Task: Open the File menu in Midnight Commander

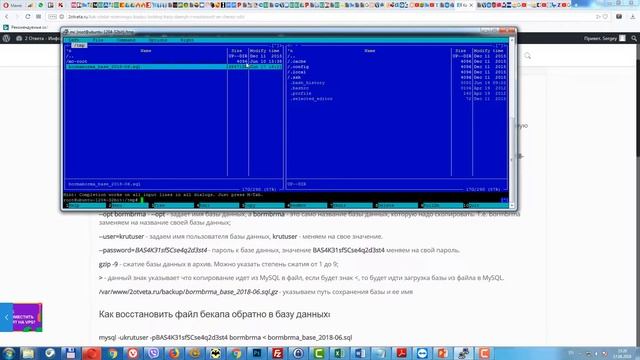Action: pos(98,40)
